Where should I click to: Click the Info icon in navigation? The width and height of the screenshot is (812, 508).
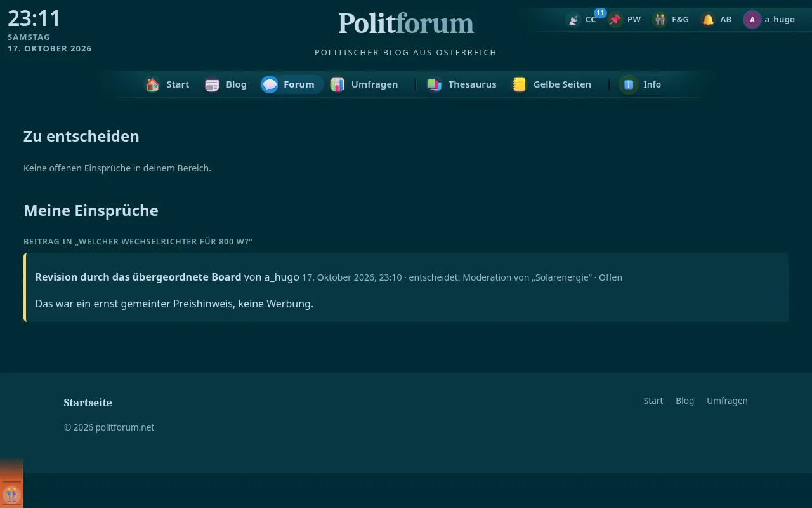(629, 84)
